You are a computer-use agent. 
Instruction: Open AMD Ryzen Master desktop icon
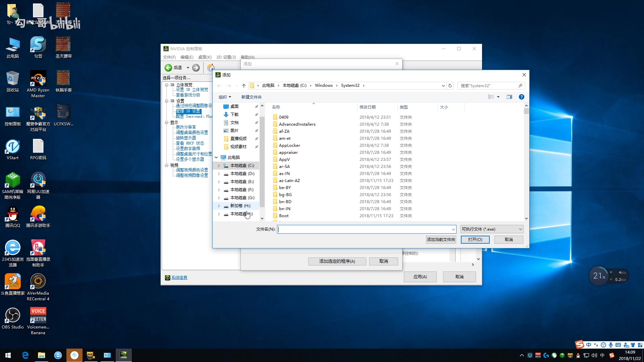pos(38,84)
